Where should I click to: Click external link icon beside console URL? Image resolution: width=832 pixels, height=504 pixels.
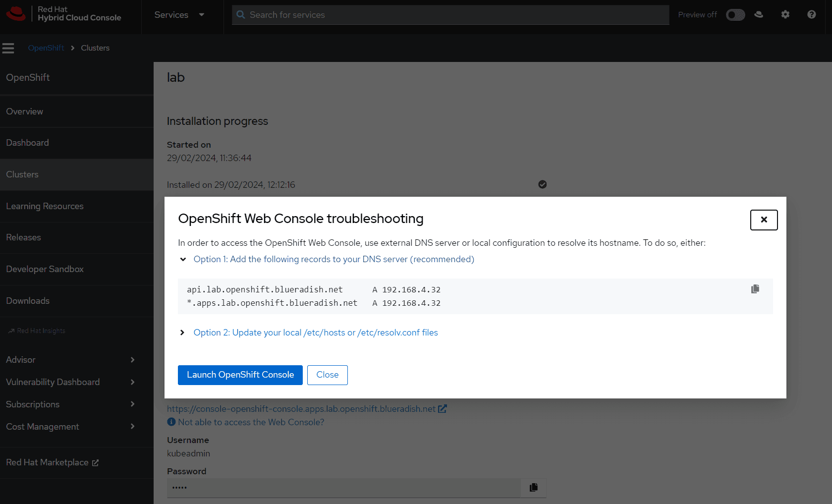pos(443,409)
